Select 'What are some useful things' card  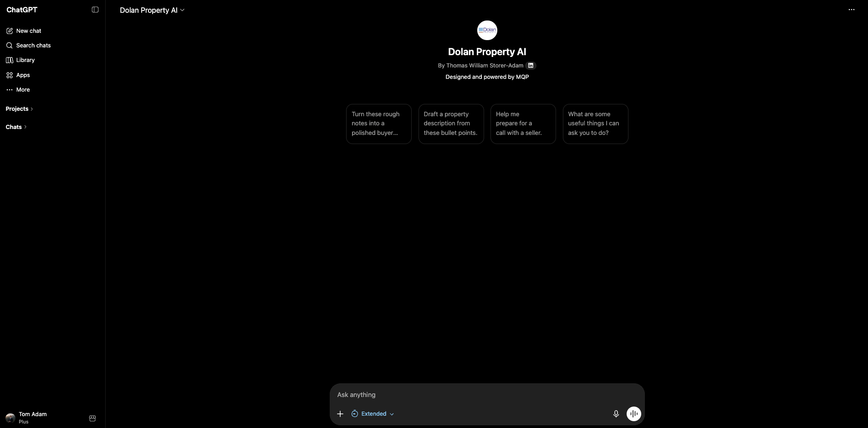pyautogui.click(x=595, y=124)
